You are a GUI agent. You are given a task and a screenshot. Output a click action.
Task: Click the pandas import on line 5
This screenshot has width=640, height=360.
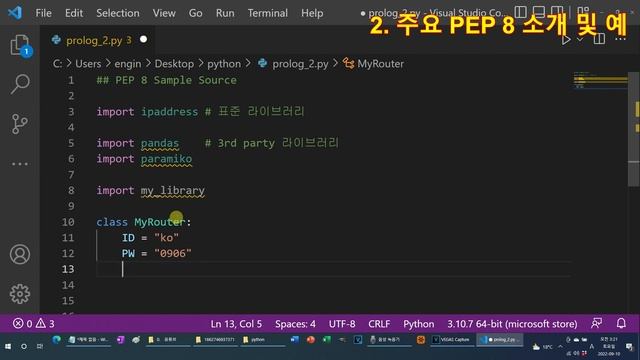point(160,143)
